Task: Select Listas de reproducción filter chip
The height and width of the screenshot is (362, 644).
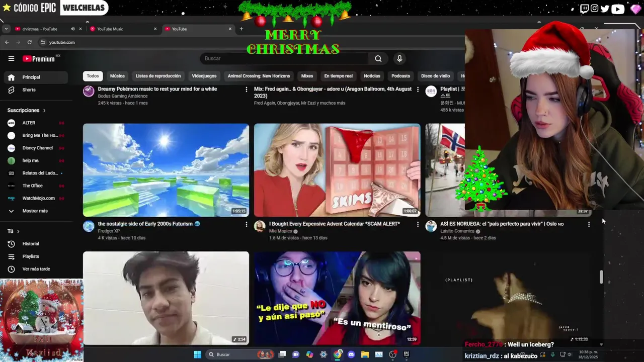Action: pyautogui.click(x=158, y=76)
